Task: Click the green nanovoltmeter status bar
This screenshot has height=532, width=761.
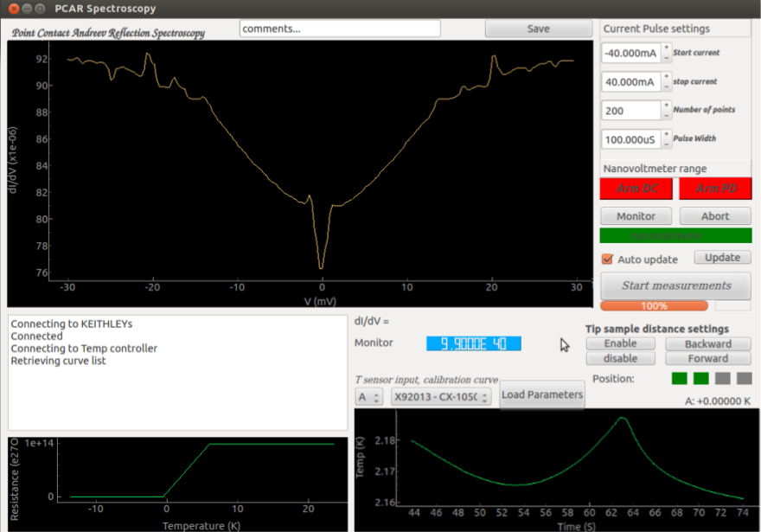Action: [x=675, y=236]
